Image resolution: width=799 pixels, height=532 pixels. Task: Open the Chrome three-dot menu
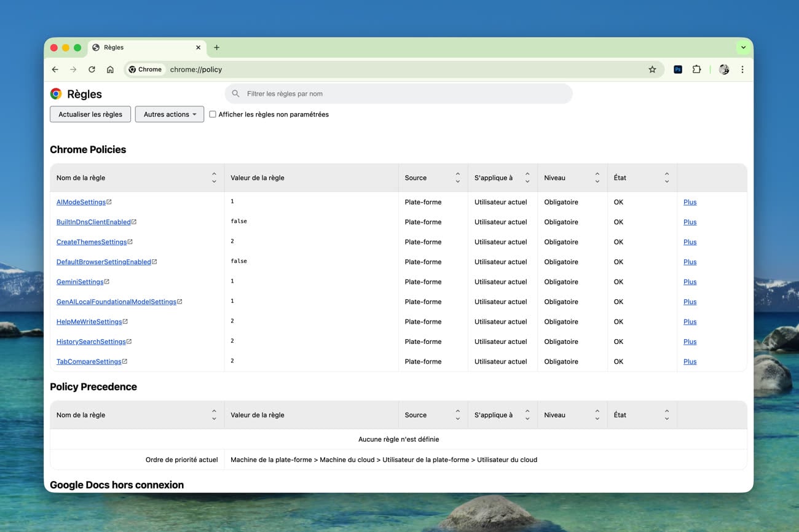[742, 69]
